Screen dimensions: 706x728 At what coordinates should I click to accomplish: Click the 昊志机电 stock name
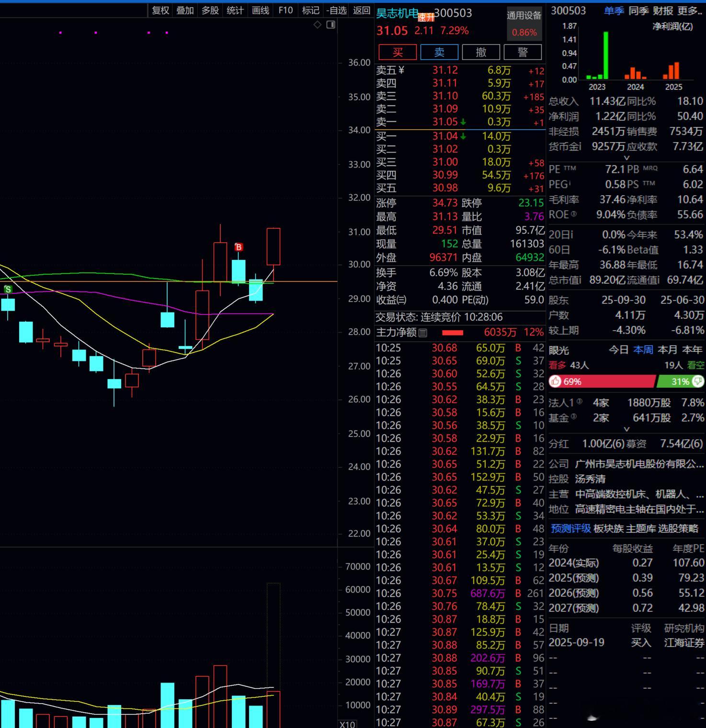(x=397, y=13)
